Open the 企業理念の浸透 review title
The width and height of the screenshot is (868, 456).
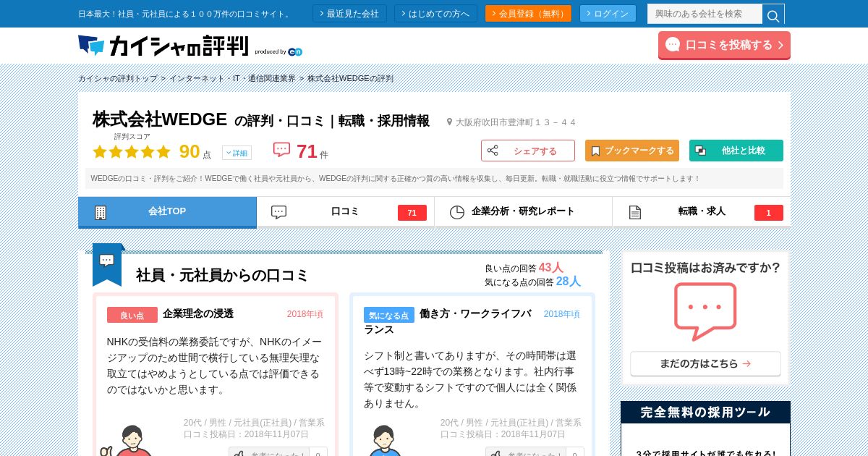coord(198,313)
